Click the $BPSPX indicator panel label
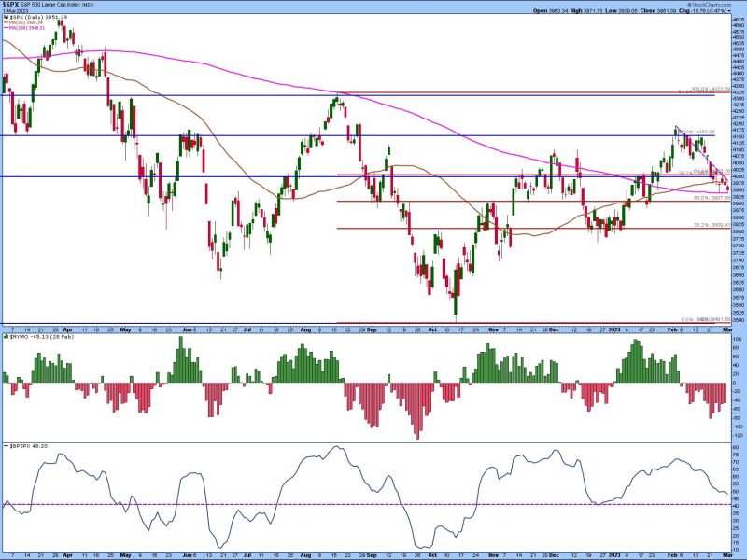This screenshot has width=747, height=560. (x=26, y=447)
